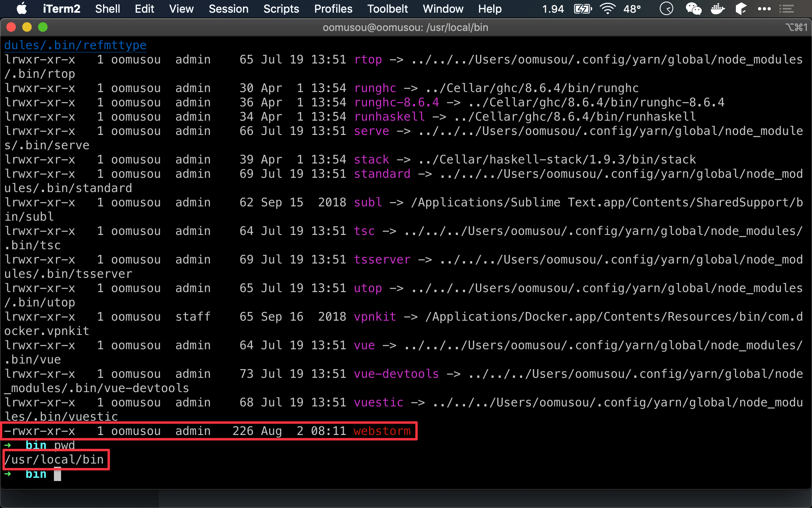This screenshot has height=508, width=812.
Task: Open the Toolbelt menu
Action: pyautogui.click(x=387, y=9)
